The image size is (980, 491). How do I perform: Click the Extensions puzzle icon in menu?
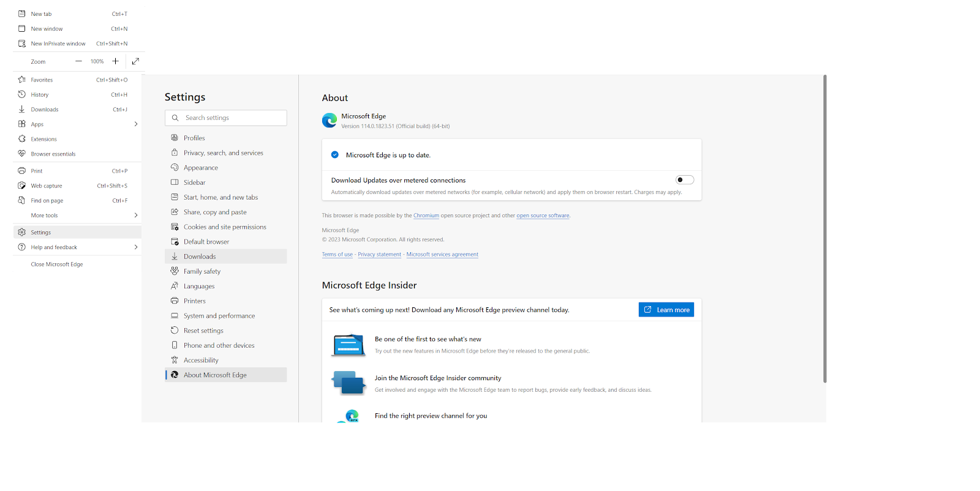22,139
